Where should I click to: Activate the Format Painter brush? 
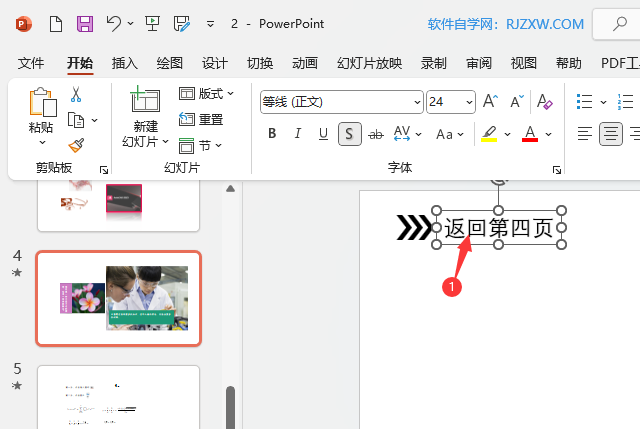[x=76, y=145]
